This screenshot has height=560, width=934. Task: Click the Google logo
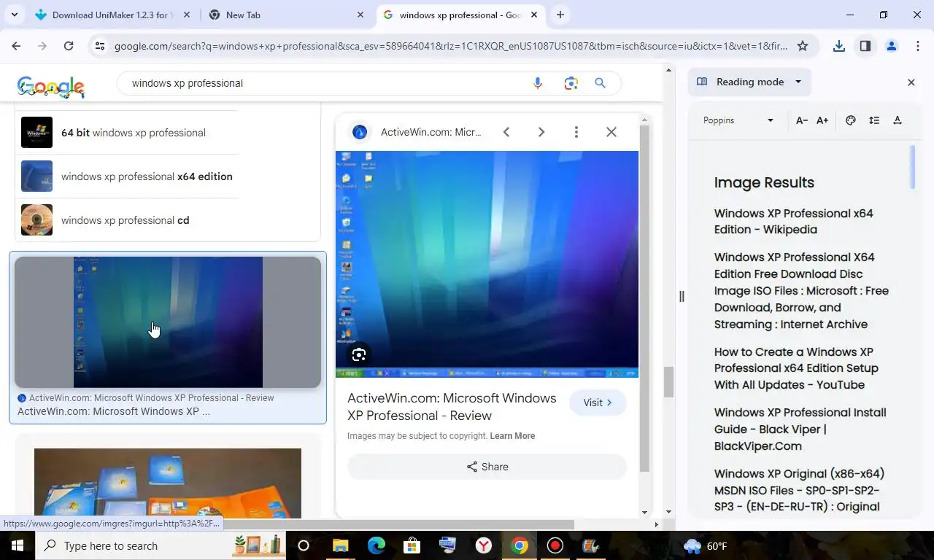pyautogui.click(x=50, y=86)
